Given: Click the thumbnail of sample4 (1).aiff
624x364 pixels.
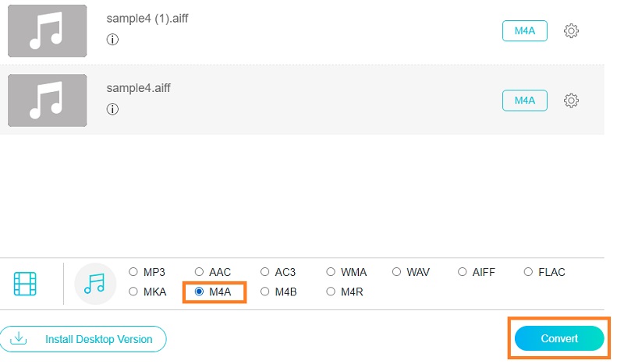Looking at the screenshot, I should pyautogui.click(x=47, y=31).
